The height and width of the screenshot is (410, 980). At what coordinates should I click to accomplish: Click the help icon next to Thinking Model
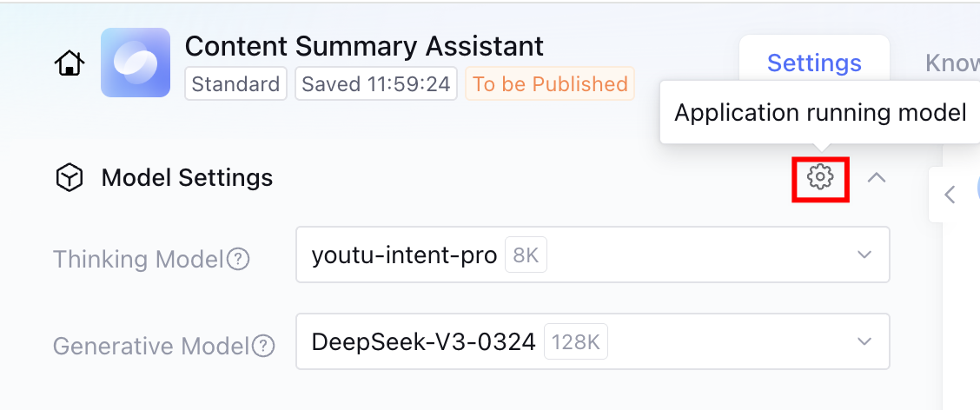[x=238, y=259]
